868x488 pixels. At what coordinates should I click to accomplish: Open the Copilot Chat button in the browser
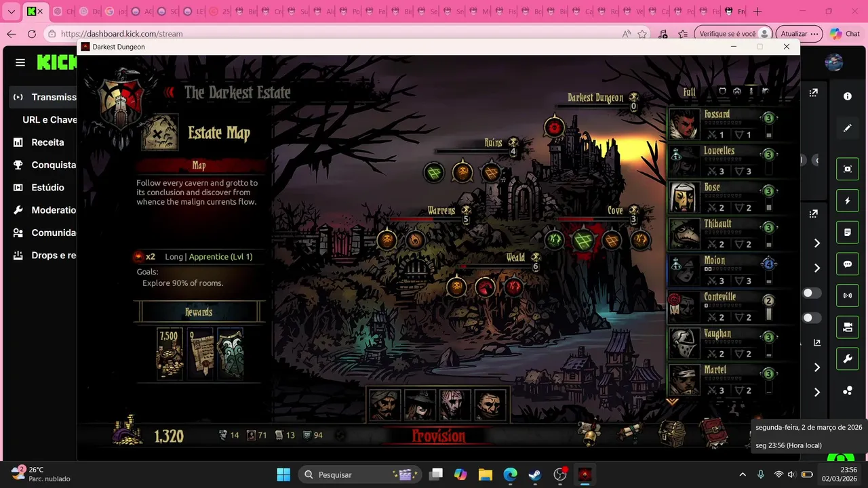pos(845,34)
